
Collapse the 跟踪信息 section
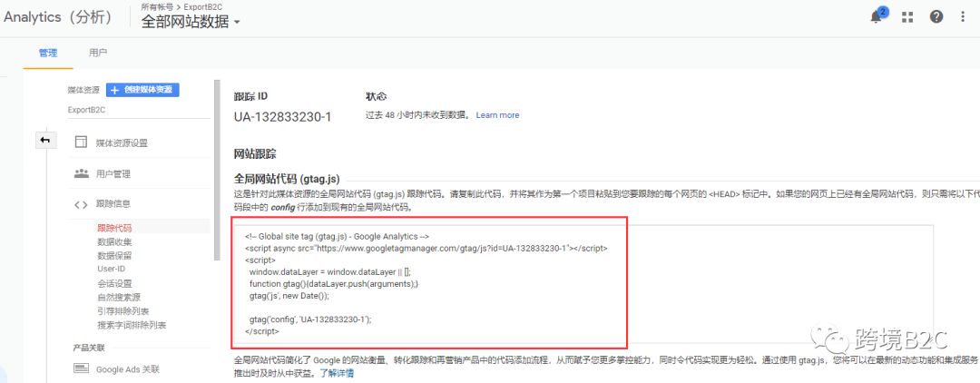pyautogui.click(x=113, y=204)
